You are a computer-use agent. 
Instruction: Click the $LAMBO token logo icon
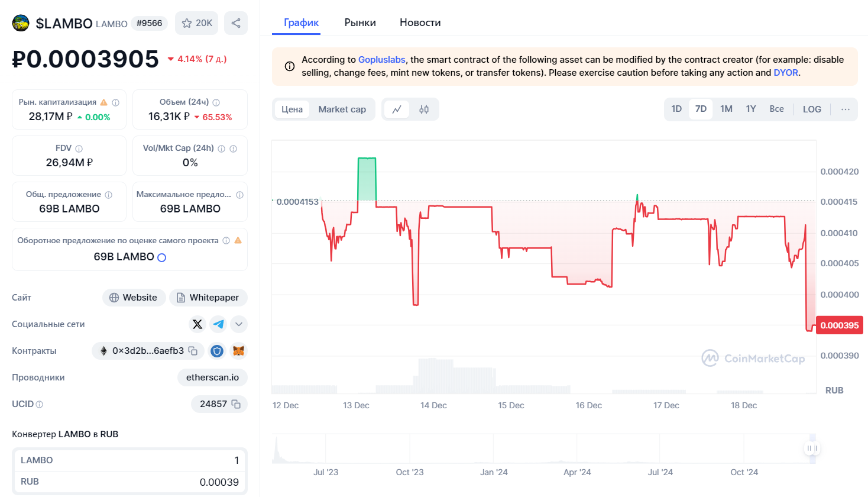point(21,23)
